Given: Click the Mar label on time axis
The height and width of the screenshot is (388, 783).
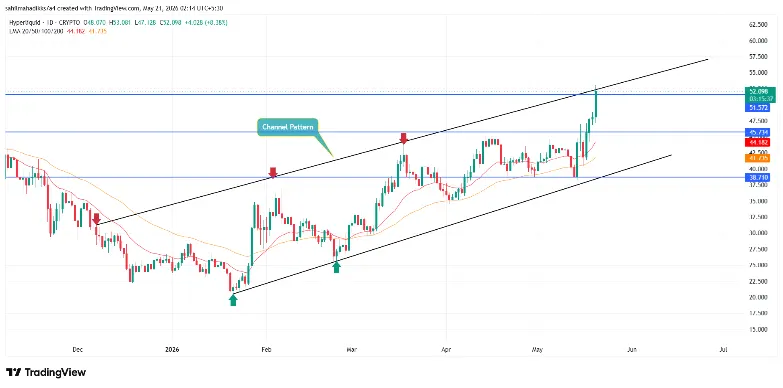Looking at the screenshot, I should tap(352, 350).
